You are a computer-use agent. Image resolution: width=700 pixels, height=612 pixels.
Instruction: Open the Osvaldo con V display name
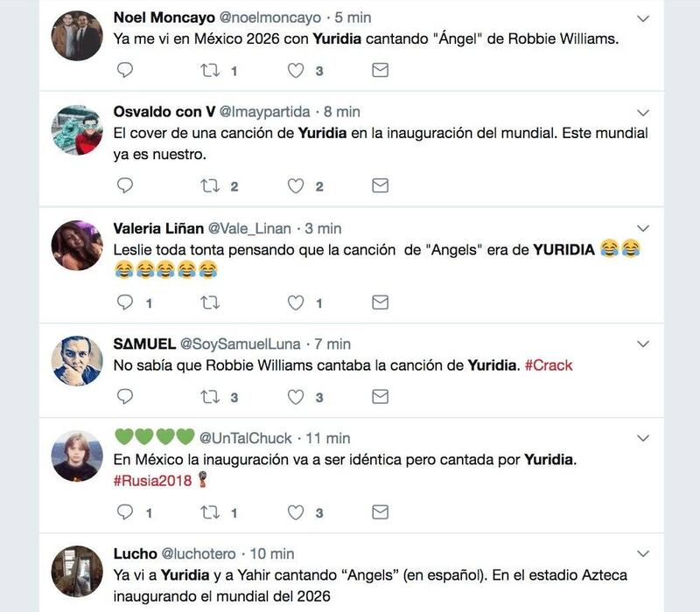point(164,112)
